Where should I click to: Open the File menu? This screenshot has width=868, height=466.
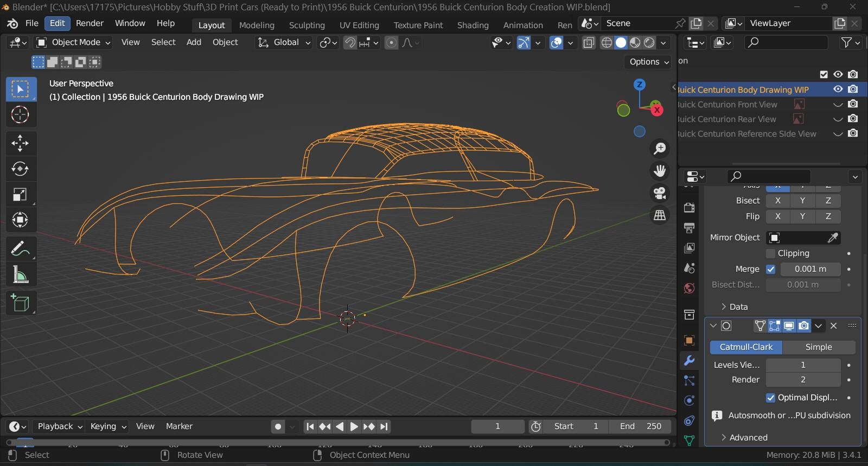coord(32,23)
